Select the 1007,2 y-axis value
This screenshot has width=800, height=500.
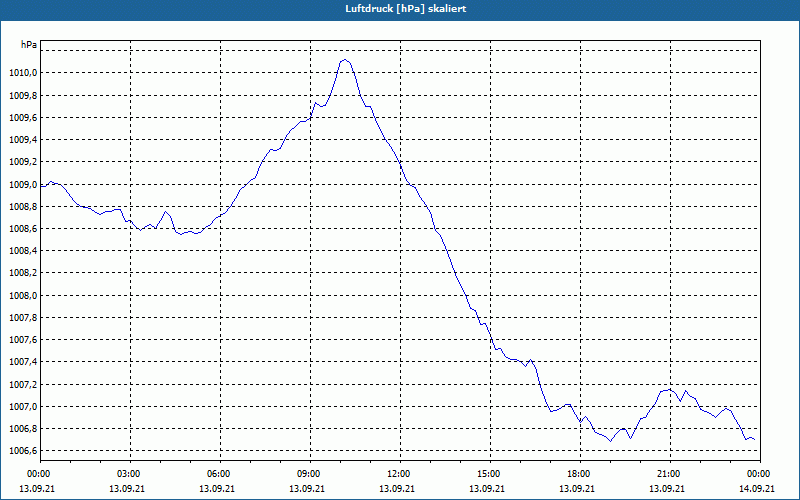pyautogui.click(x=23, y=384)
